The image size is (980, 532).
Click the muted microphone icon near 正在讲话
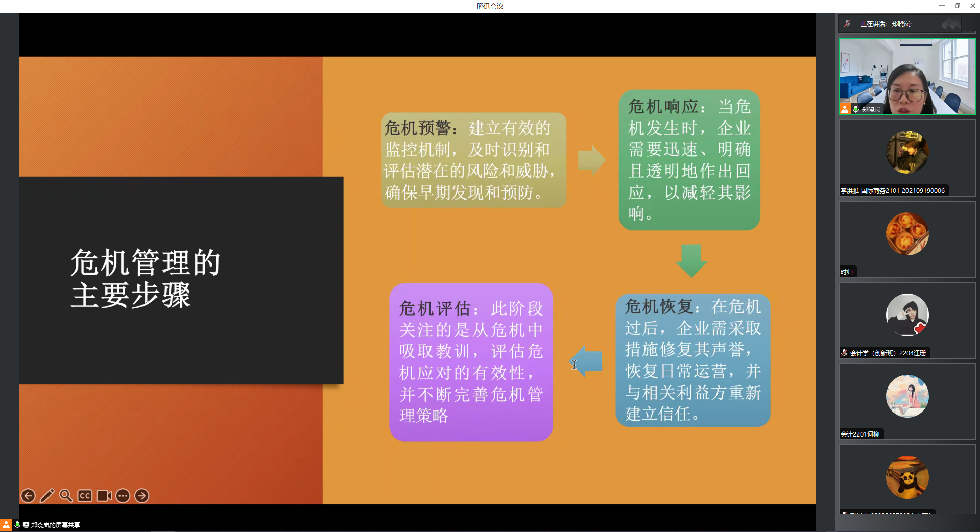(847, 23)
